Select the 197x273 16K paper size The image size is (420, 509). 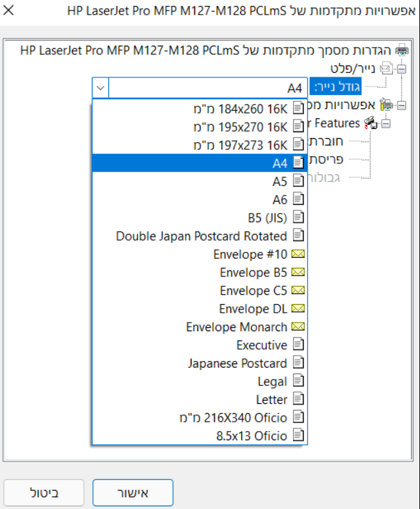click(200, 145)
